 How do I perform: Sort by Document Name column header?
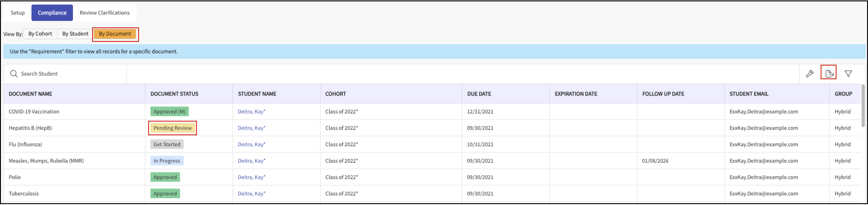click(30, 94)
